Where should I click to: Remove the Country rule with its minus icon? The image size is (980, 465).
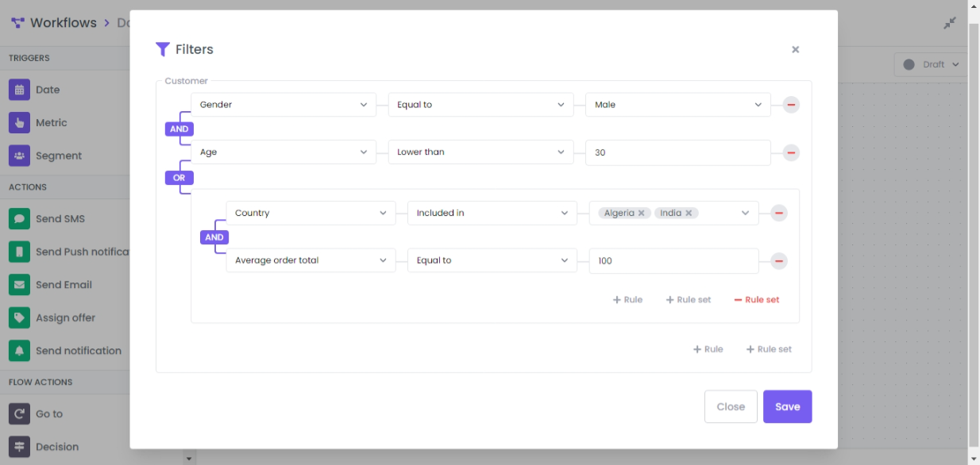pos(779,213)
